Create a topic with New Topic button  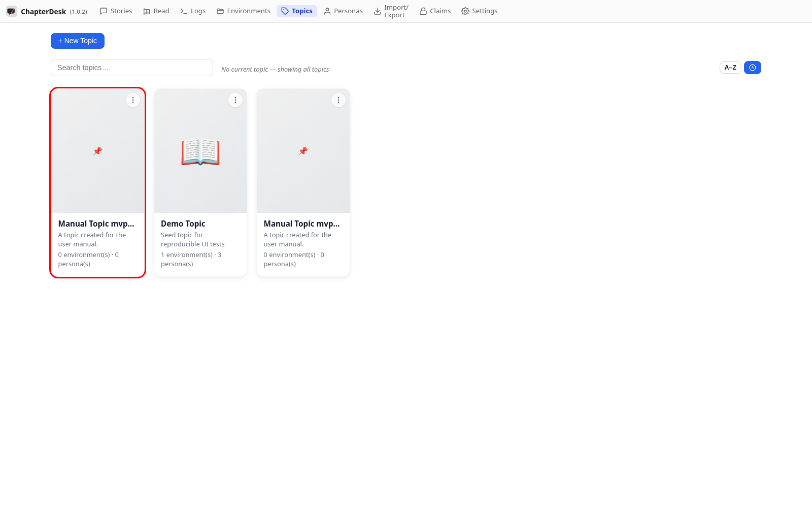click(x=78, y=41)
